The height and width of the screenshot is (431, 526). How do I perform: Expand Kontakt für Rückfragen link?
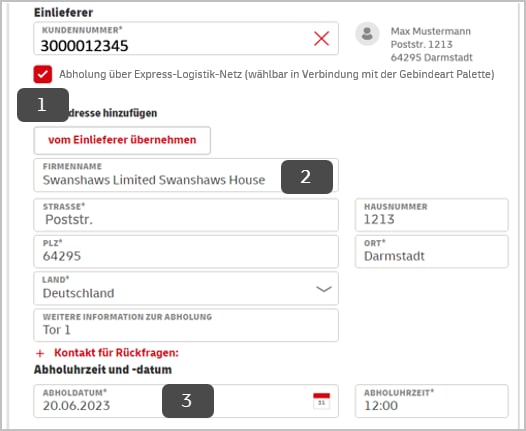click(116, 353)
